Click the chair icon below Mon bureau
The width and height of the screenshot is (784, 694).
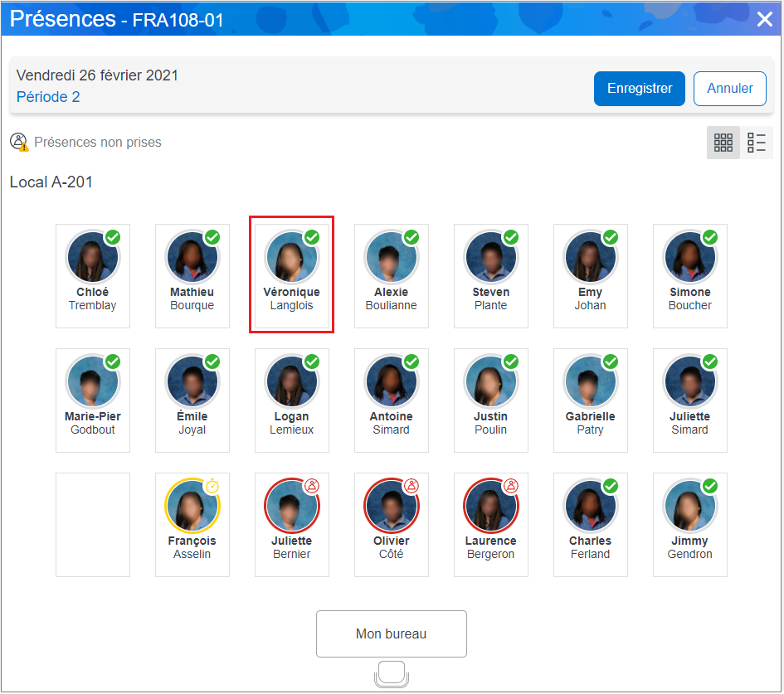[391, 673]
